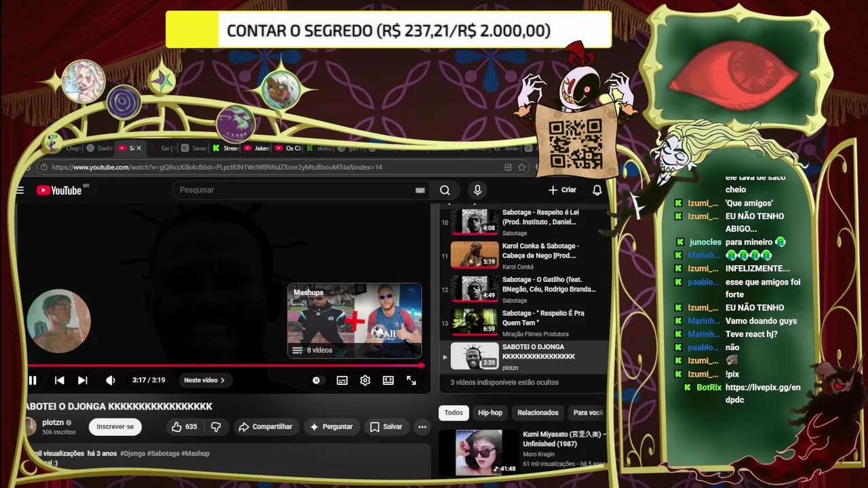Image resolution: width=868 pixels, height=488 pixels.
Task: Open the player settings gear
Action: click(x=365, y=380)
